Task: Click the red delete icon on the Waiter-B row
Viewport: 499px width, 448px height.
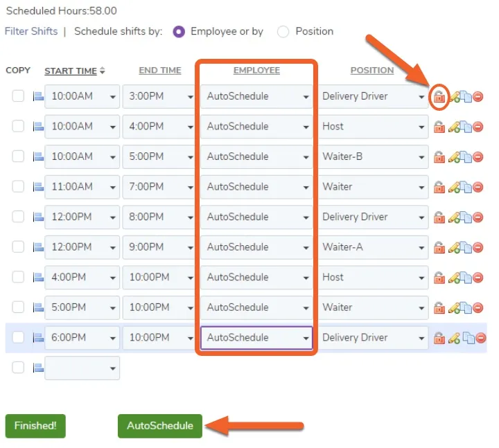Action: [478, 156]
